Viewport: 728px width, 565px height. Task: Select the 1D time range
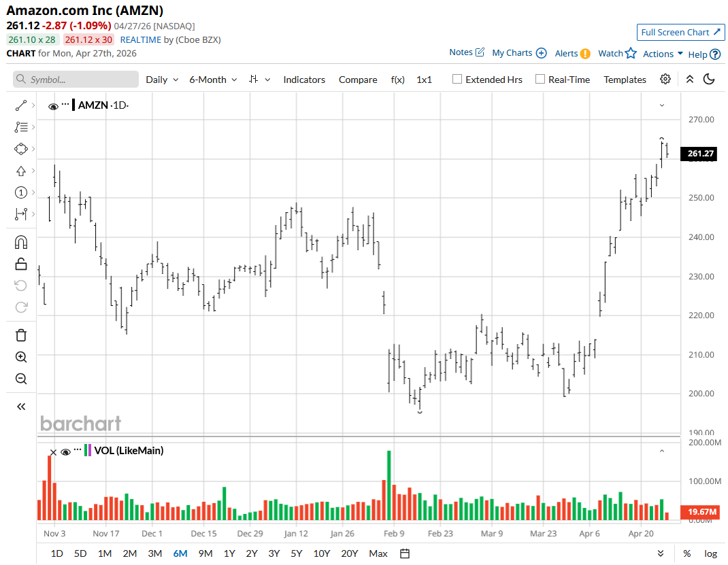[x=56, y=553]
